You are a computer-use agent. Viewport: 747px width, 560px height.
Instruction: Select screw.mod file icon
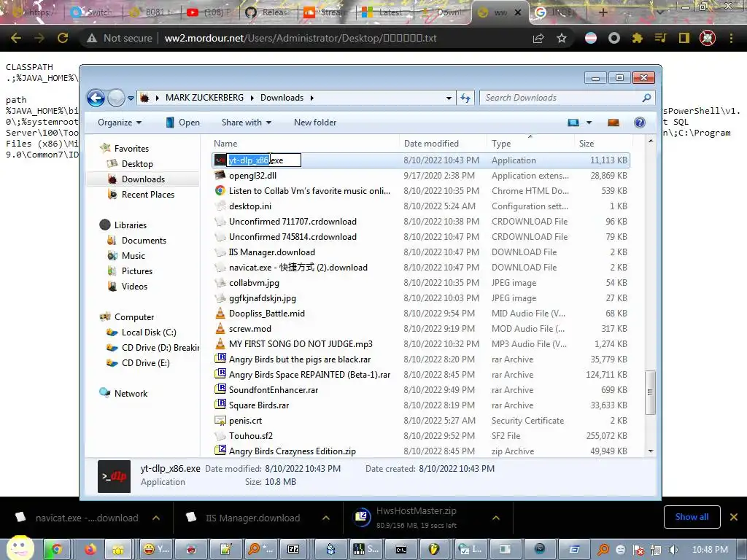click(220, 329)
